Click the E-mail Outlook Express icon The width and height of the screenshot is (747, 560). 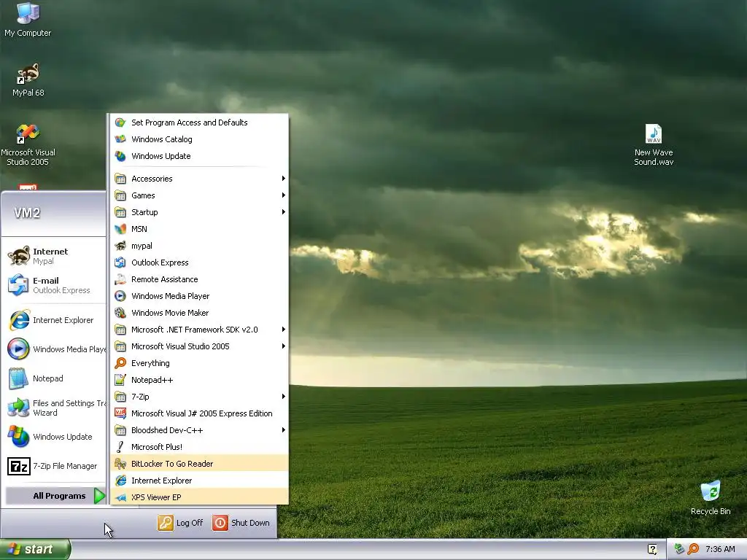click(18, 285)
